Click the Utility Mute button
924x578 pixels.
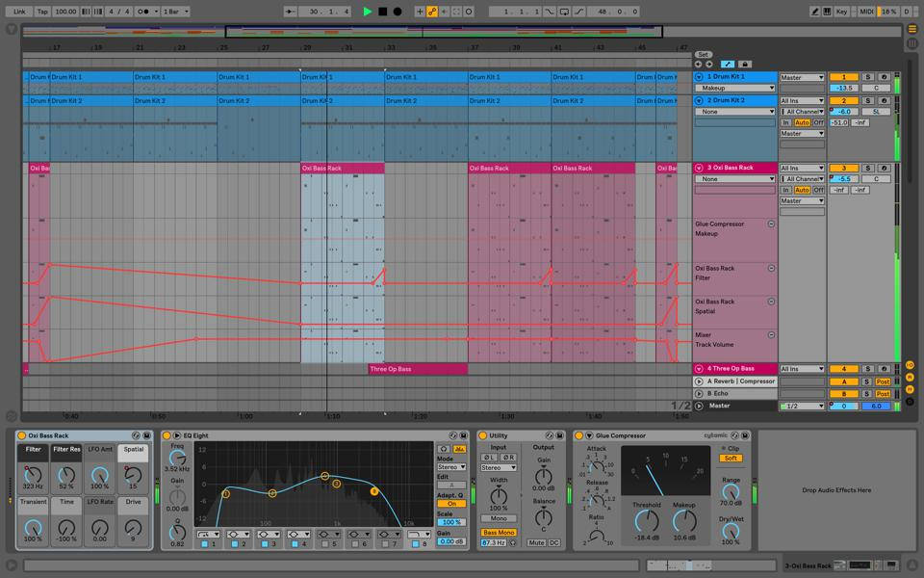[536, 542]
